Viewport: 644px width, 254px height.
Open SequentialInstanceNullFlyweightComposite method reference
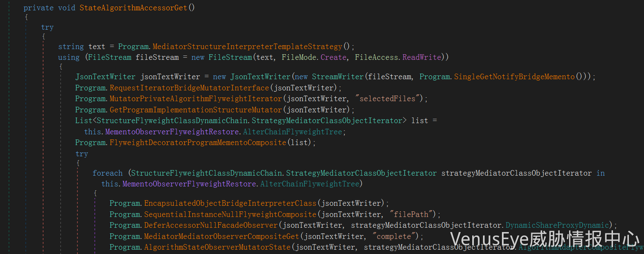coord(230,214)
